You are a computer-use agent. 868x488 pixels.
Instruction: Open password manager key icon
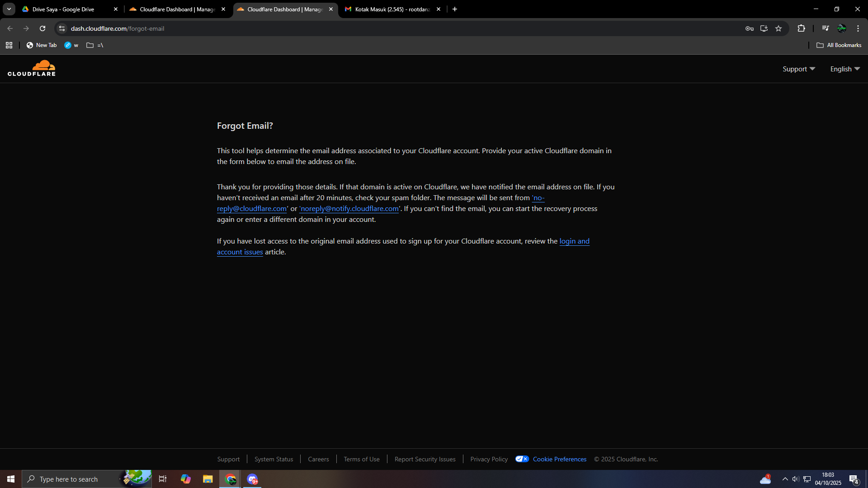point(750,28)
